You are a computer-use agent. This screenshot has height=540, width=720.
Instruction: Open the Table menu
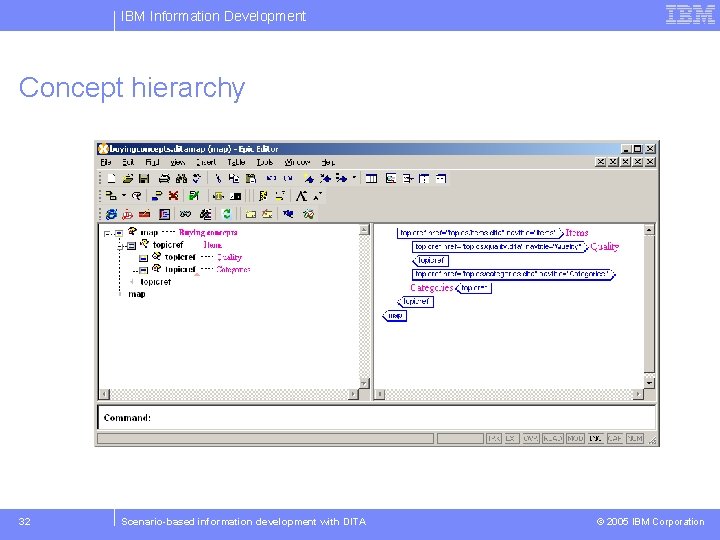236,162
